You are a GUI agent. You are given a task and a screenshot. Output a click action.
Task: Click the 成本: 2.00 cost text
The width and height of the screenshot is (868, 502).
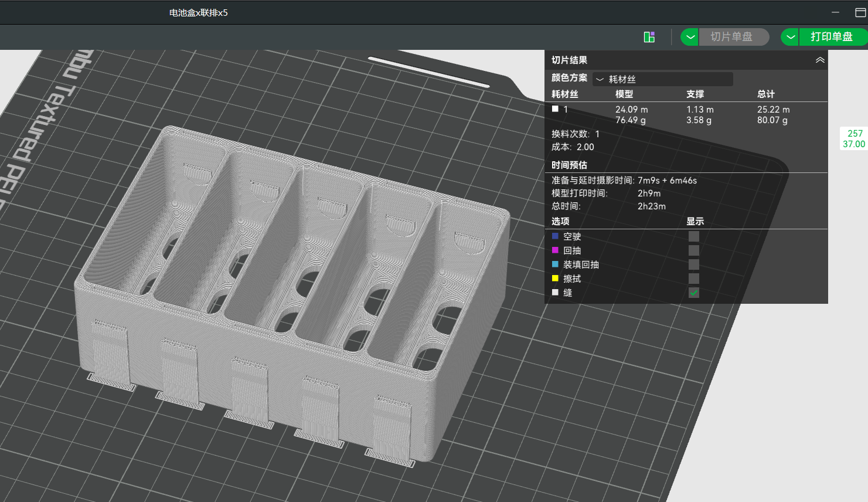point(573,147)
